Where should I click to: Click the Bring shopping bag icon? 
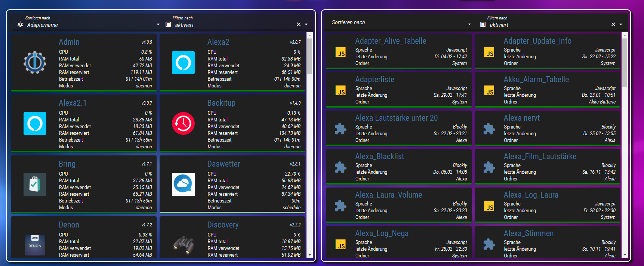click(x=35, y=184)
